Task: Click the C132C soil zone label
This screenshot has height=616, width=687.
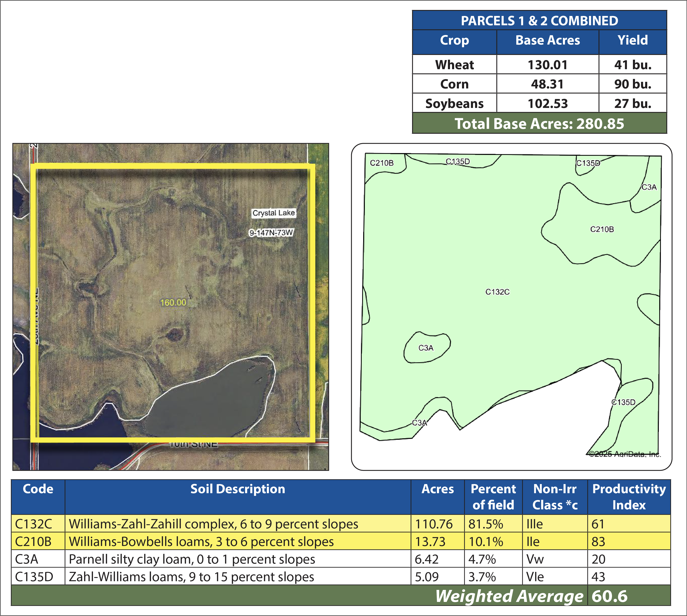Action: click(x=497, y=292)
